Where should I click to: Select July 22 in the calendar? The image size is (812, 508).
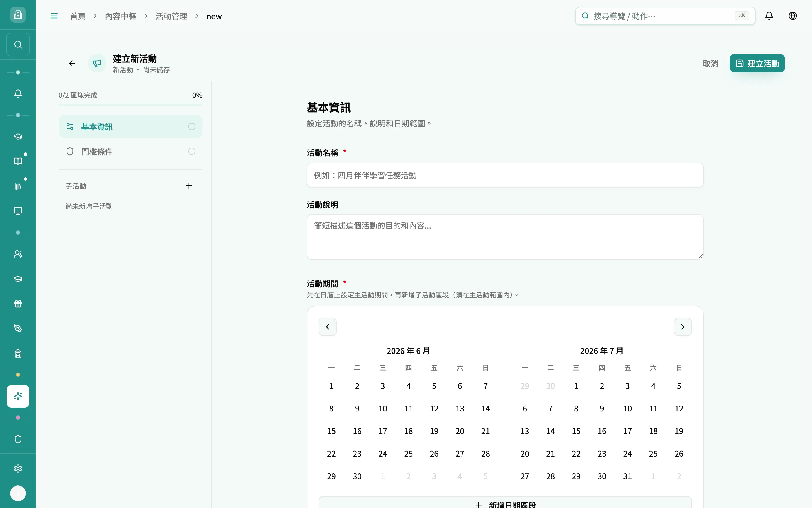pos(576,454)
